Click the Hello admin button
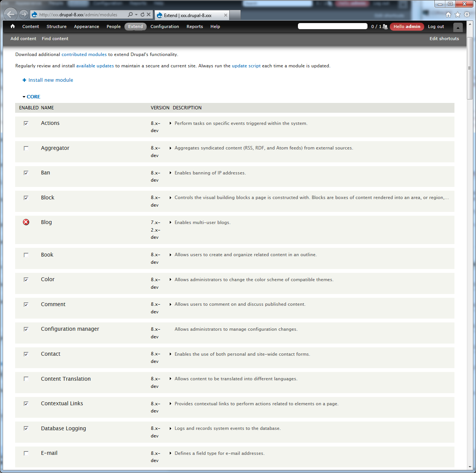476x473 pixels. pyautogui.click(x=407, y=26)
